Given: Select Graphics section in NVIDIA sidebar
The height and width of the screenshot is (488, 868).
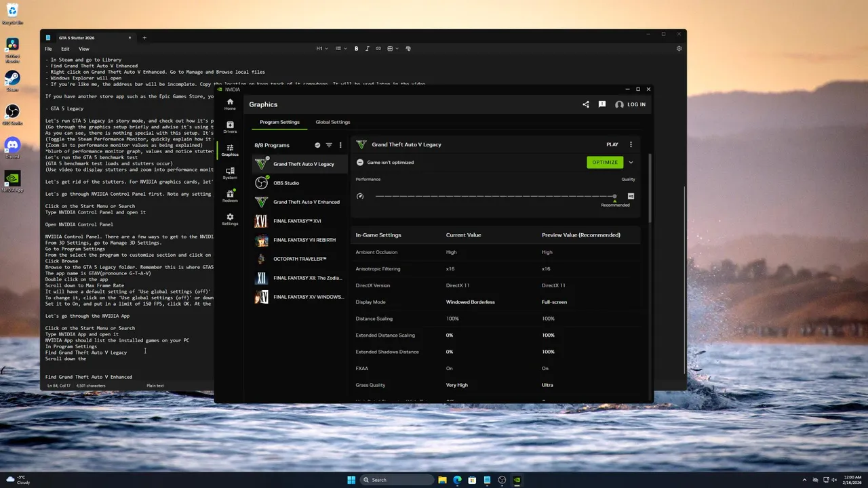Looking at the screenshot, I should click(x=230, y=150).
